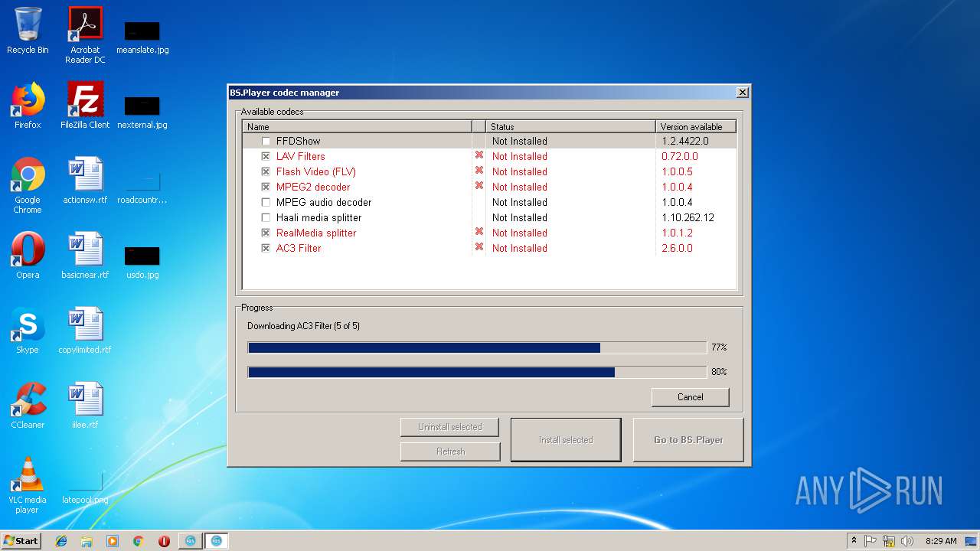Select the second BS.Player taskbar button
980x551 pixels.
tap(216, 541)
